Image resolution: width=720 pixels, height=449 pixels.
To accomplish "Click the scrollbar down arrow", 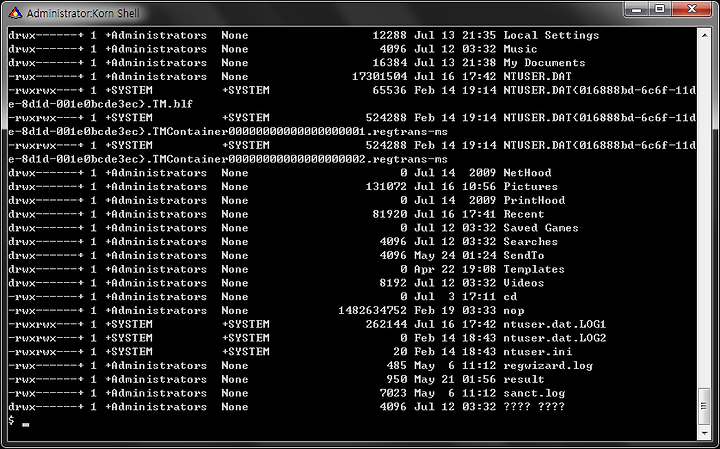I will 704,433.
